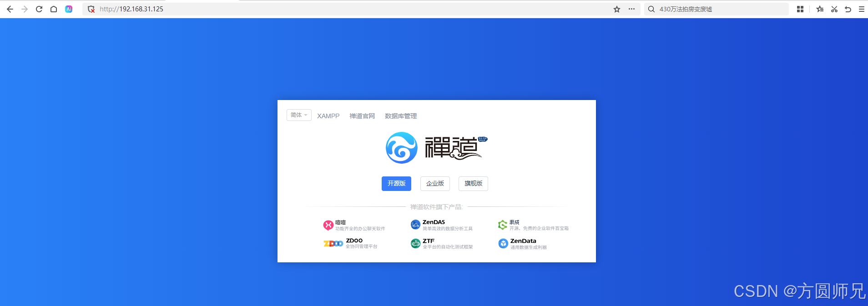Viewport: 868px width, 306px height.
Task: Select the scissors screenshot tool
Action: pos(834,9)
